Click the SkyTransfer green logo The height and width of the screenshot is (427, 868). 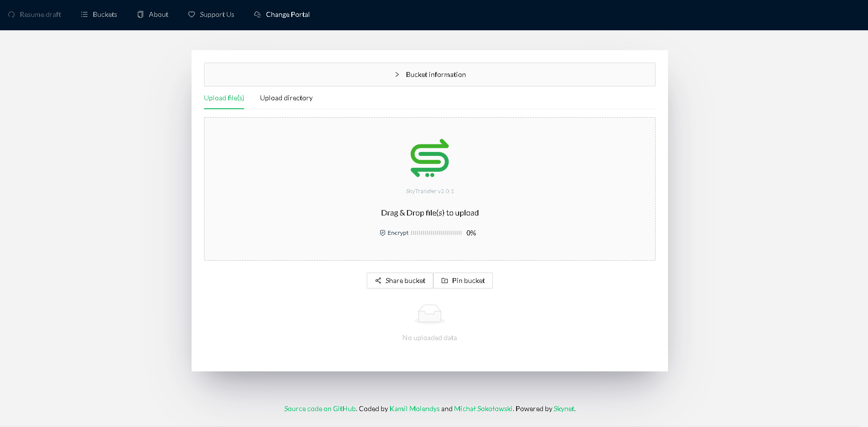pos(430,158)
